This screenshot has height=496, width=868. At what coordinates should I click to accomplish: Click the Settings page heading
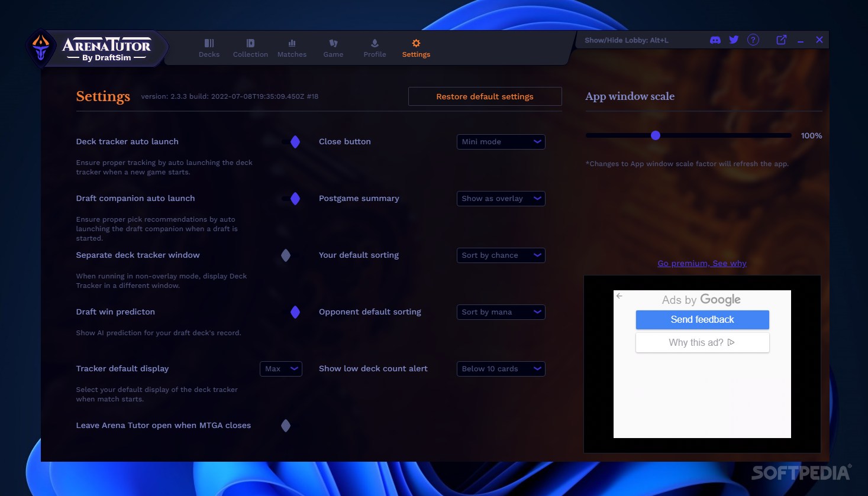[x=103, y=96]
